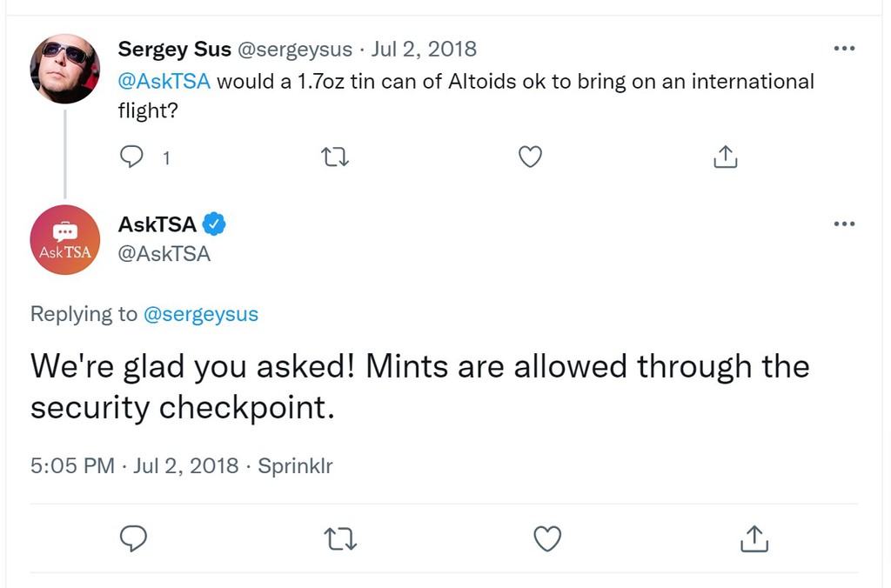The image size is (891, 588).
Task: Click the reply icon on AskTSA's reply
Action: 133,539
